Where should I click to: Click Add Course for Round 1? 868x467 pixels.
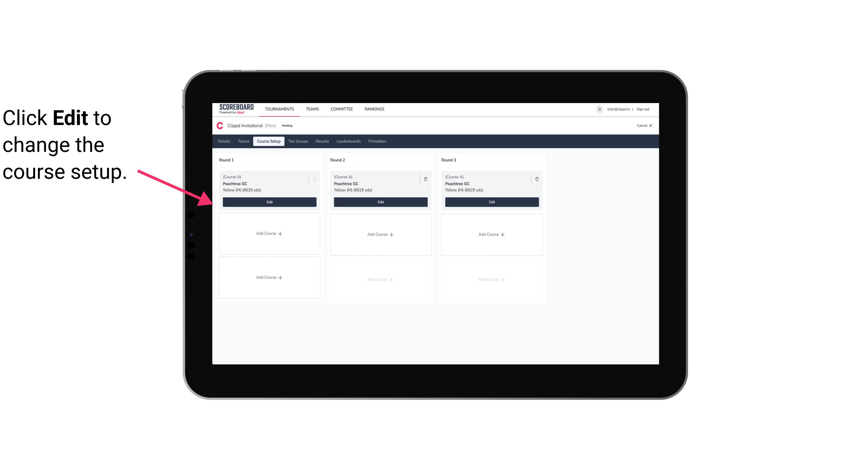click(269, 234)
